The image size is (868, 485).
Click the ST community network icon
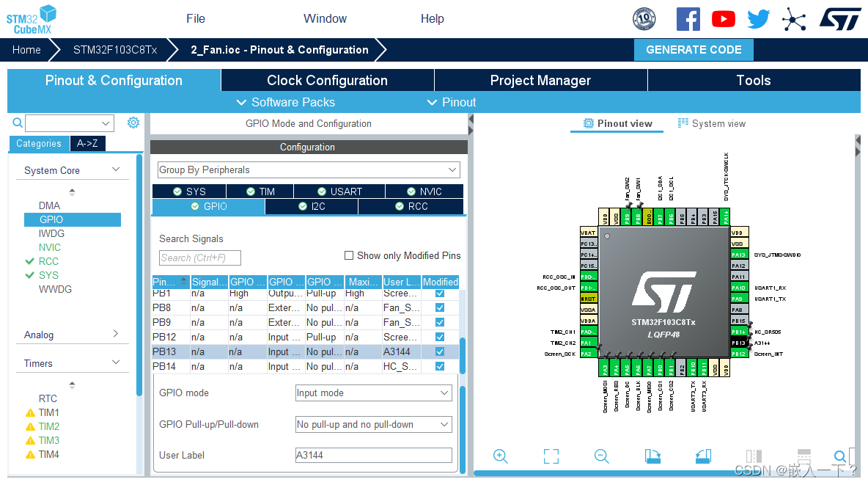(x=794, y=19)
